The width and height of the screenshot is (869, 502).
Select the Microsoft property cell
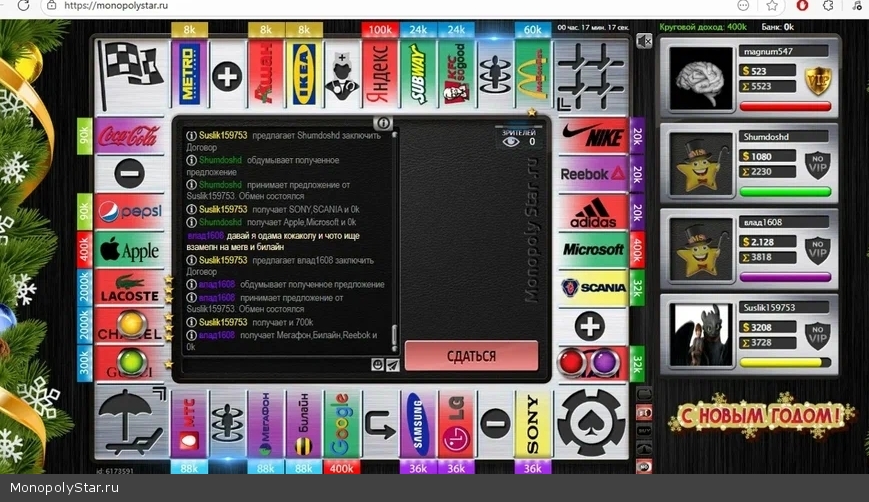(592, 250)
